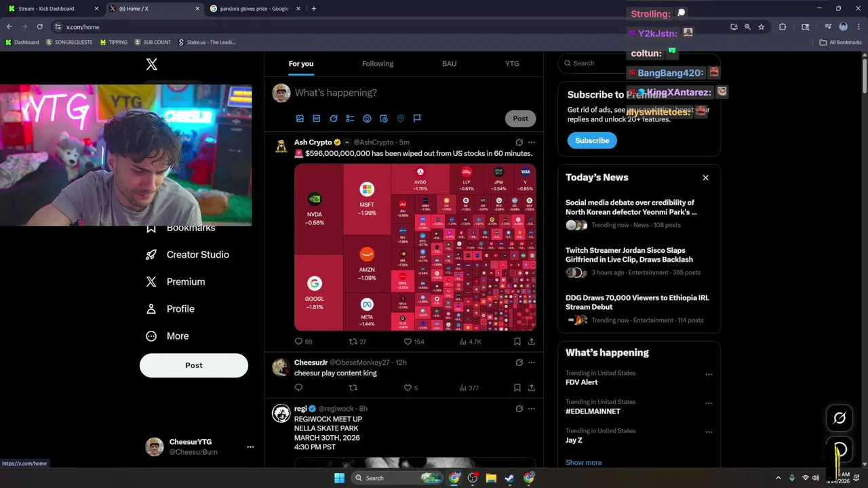Bookmark the CheesurJr post
The image size is (868, 488).
pyautogui.click(x=517, y=388)
